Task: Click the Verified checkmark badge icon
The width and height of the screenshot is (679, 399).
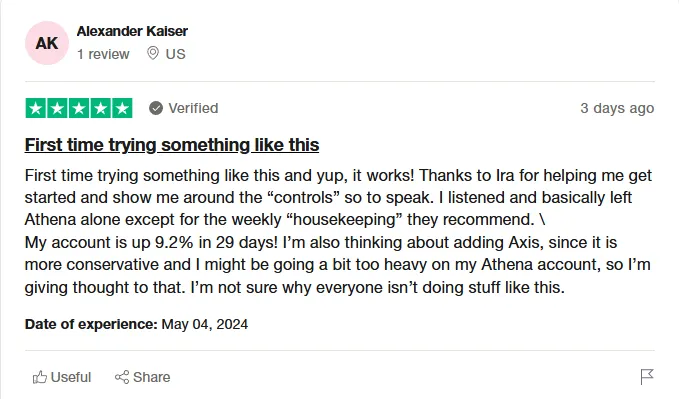Action: click(156, 108)
